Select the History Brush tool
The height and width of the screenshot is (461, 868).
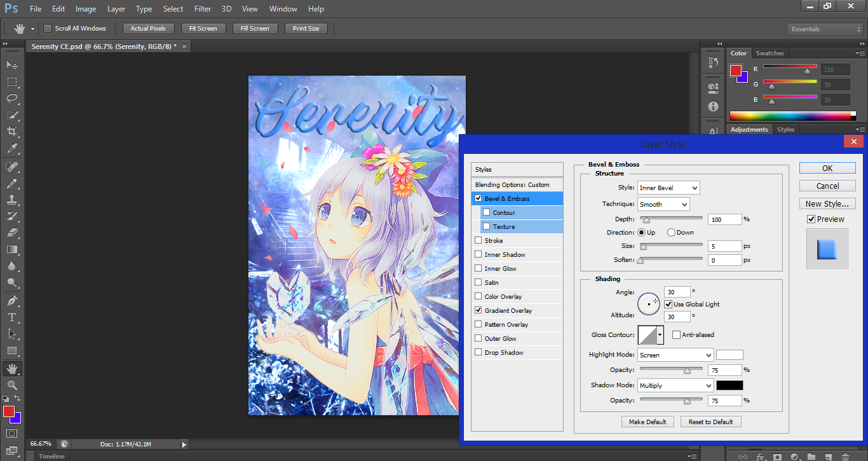click(12, 216)
